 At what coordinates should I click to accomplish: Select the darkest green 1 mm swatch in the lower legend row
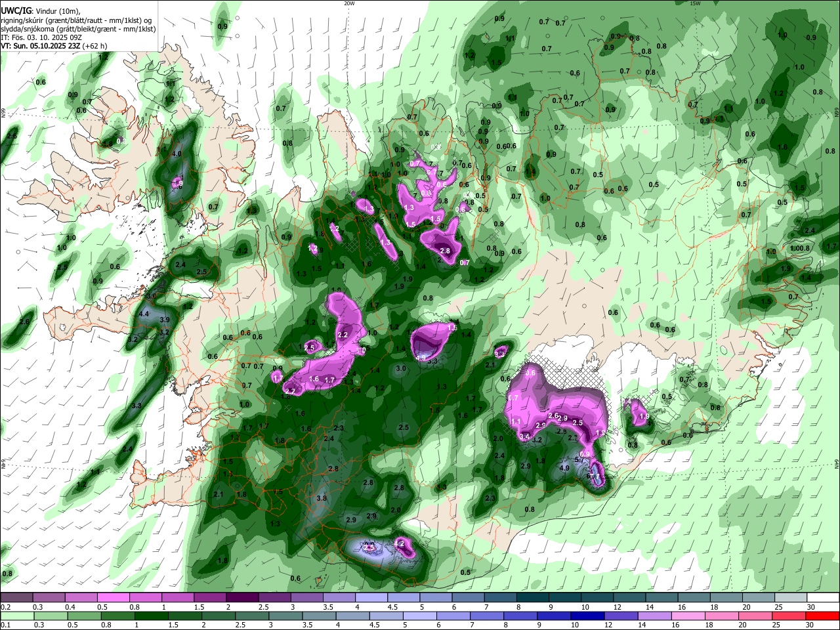pos(152,616)
